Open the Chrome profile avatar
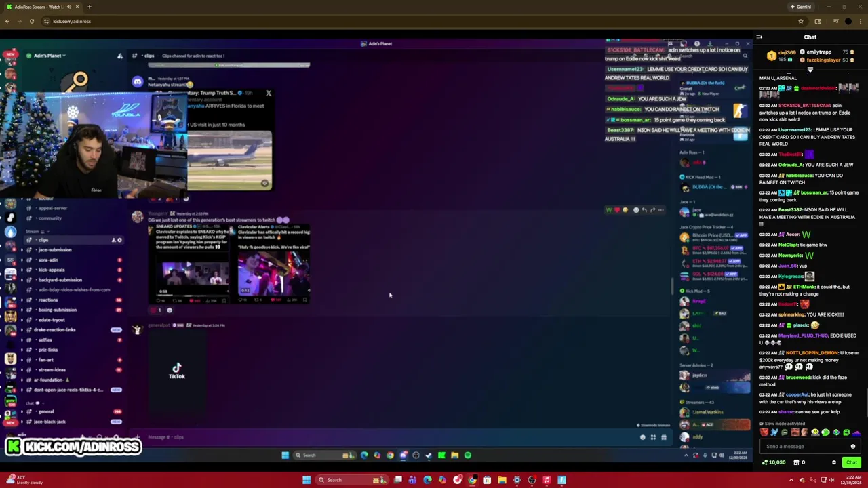The image size is (868, 488). pyautogui.click(x=848, y=21)
